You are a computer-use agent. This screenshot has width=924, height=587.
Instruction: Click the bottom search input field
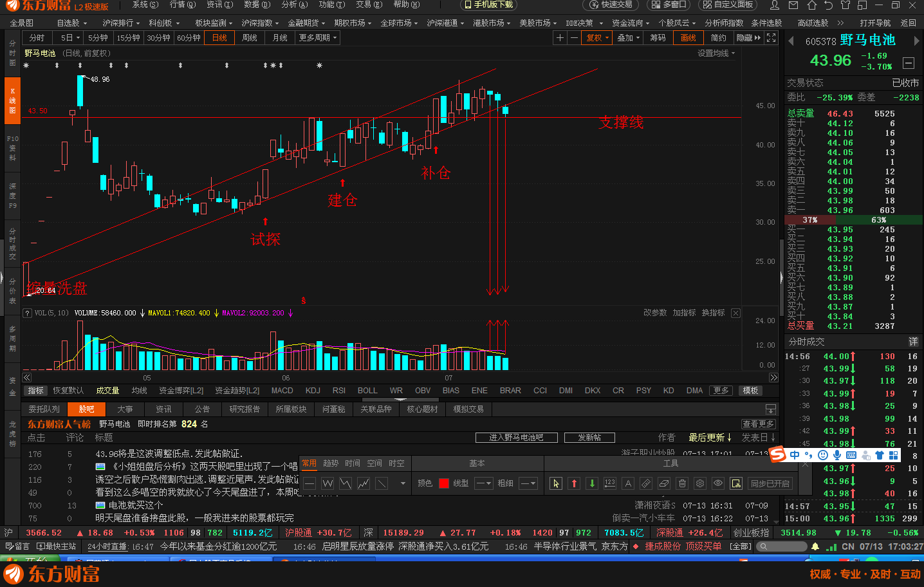pyautogui.click(x=781, y=546)
